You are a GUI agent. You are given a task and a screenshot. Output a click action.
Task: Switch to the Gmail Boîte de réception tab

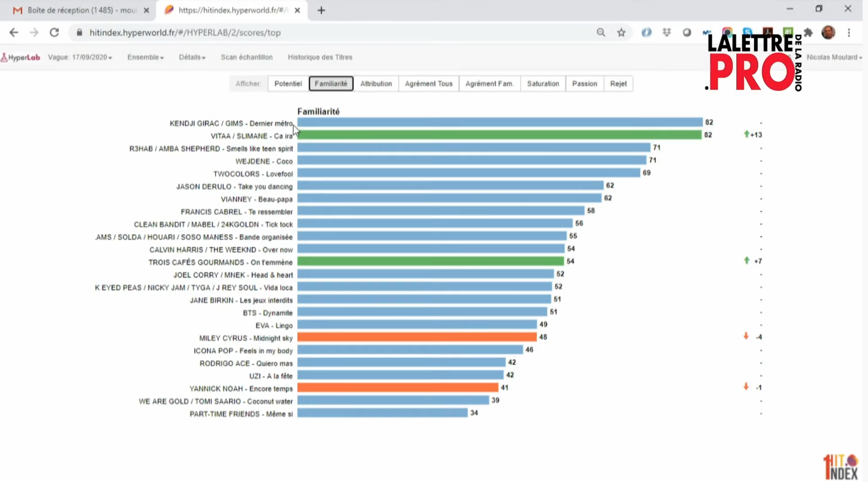pos(77,10)
